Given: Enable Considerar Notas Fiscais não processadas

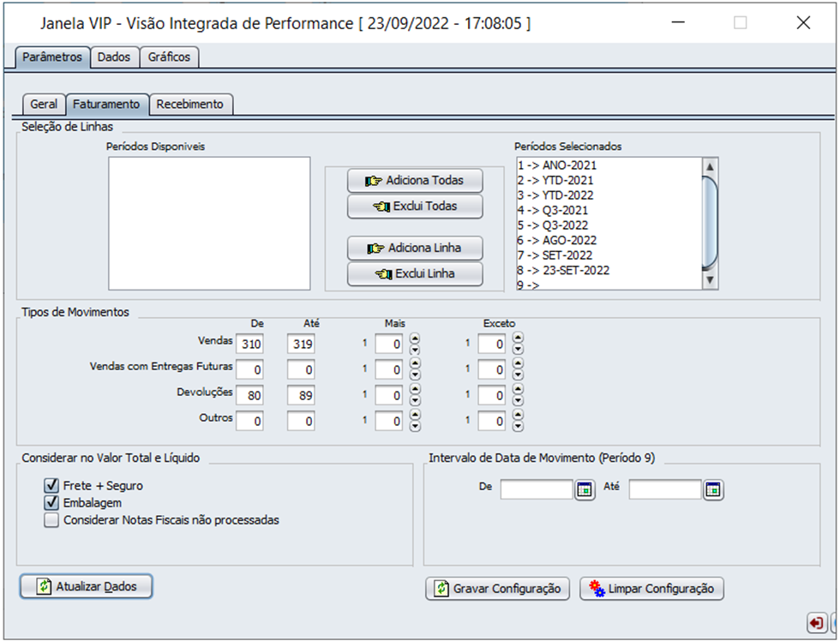Looking at the screenshot, I should [51, 520].
